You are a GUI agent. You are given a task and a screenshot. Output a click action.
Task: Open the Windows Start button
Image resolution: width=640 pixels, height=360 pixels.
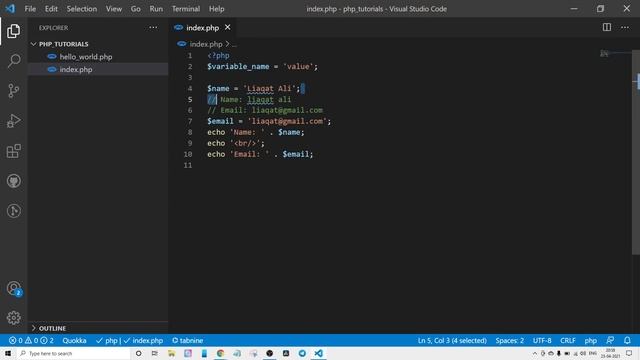(8, 353)
